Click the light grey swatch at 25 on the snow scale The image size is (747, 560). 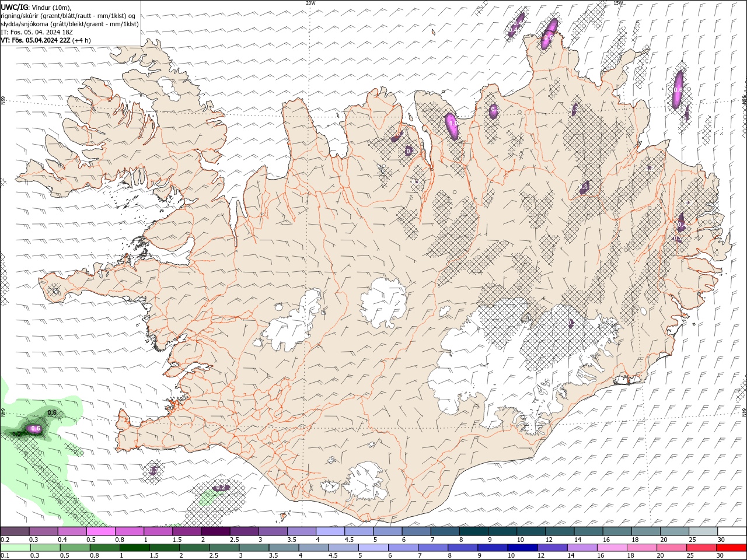[703, 531]
